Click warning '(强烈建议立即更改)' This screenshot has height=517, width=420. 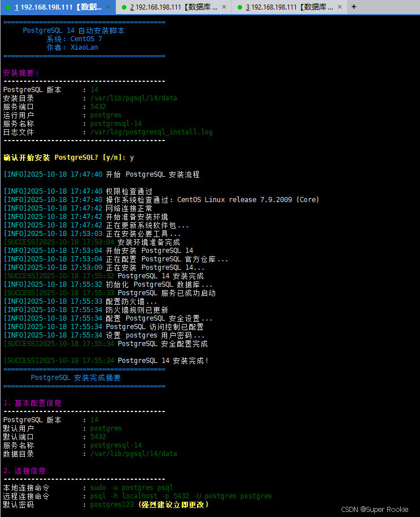(x=173, y=505)
